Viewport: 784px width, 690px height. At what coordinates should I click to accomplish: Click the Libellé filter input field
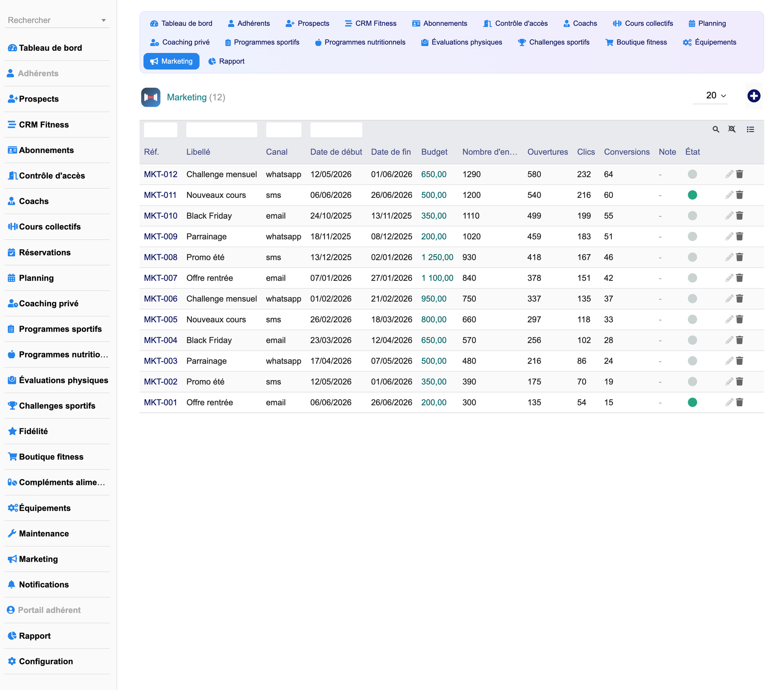[222, 130]
